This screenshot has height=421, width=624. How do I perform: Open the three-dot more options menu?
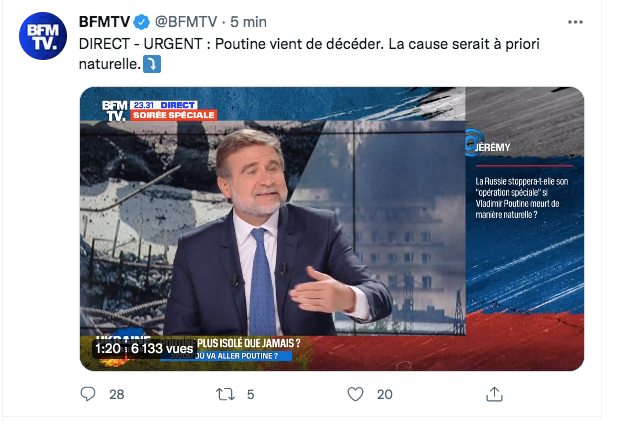(575, 22)
